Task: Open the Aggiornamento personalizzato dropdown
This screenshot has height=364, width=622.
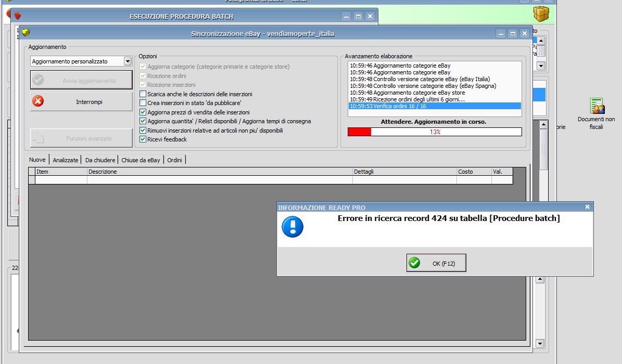Action: pyautogui.click(x=128, y=61)
